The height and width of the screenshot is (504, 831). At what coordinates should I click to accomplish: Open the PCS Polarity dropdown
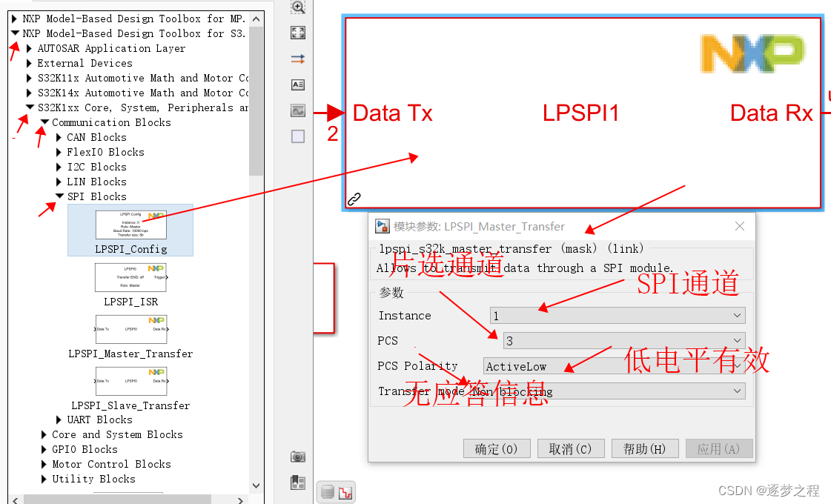coord(737,365)
